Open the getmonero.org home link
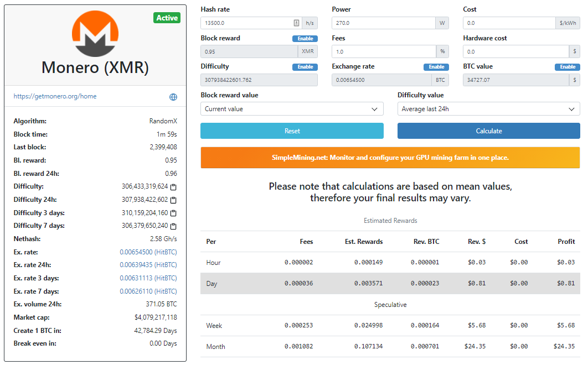Screen dimensions: 588x365 coord(55,96)
